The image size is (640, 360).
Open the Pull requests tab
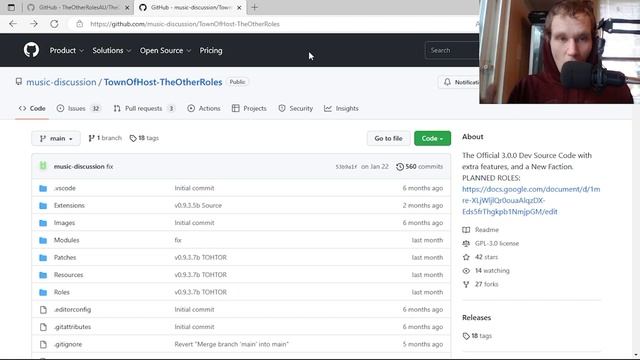pyautogui.click(x=144, y=109)
